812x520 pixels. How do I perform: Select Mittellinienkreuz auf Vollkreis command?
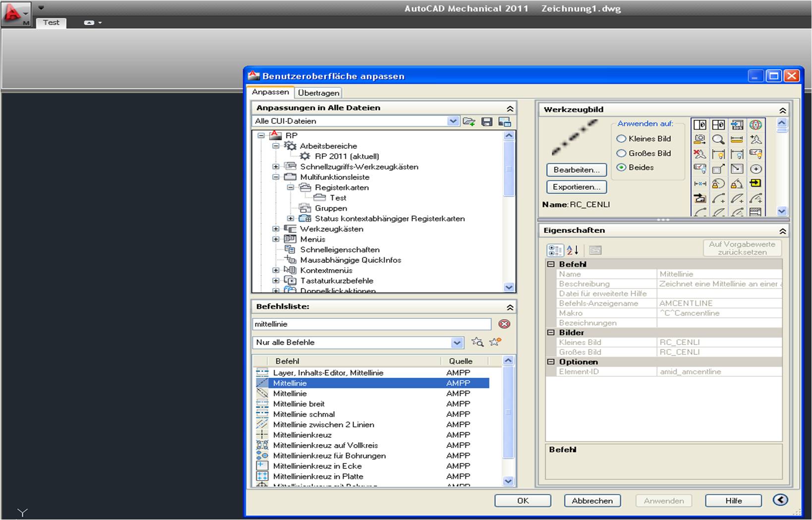tap(371, 446)
